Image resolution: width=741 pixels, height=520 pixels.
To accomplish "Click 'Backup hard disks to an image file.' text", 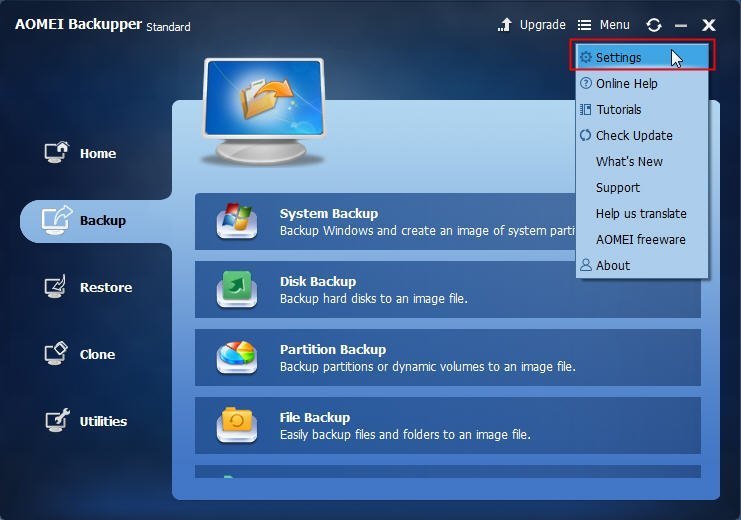I will click(373, 299).
